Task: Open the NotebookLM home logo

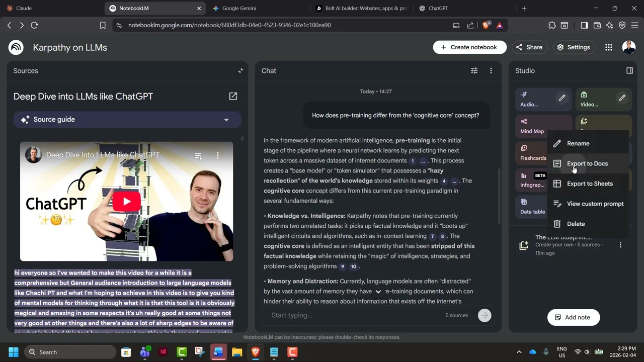Action: point(16,47)
